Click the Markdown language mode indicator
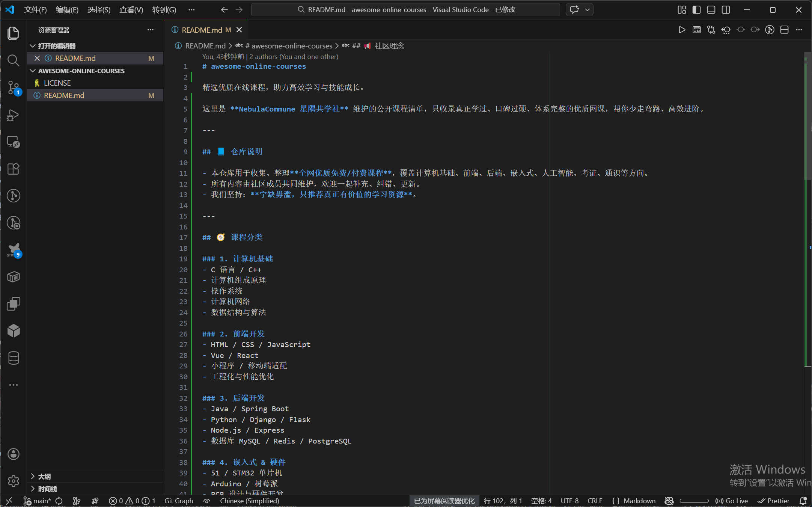Screen dimensions: 812x507 pyautogui.click(x=639, y=501)
